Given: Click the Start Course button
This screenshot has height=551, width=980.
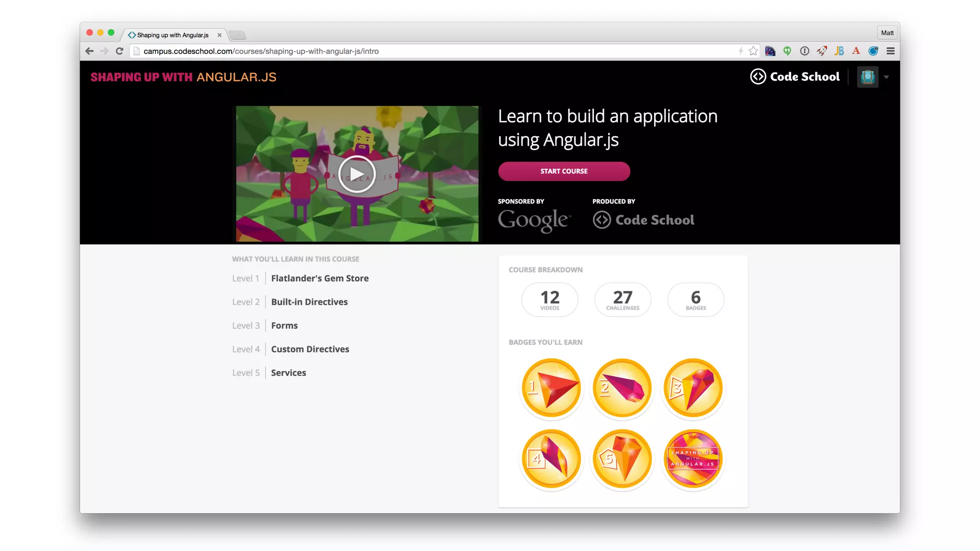Looking at the screenshot, I should 564,171.
